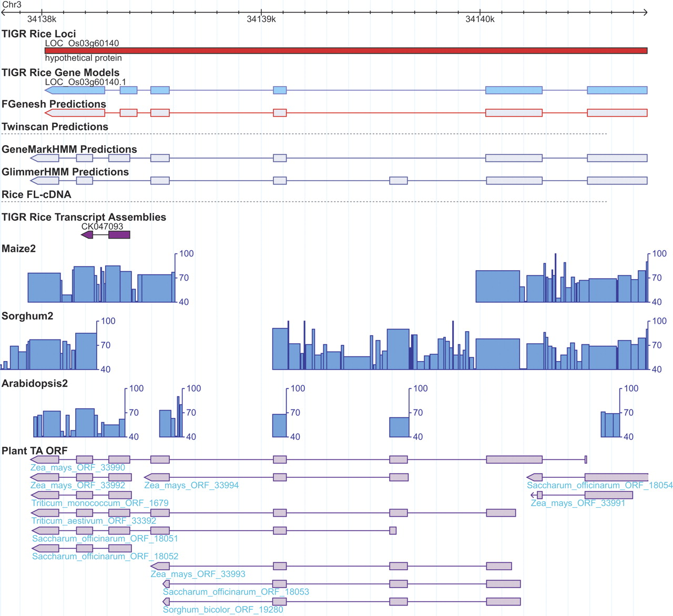Click the Arabidopsis2 track title
673x616 pixels.
click(35, 383)
